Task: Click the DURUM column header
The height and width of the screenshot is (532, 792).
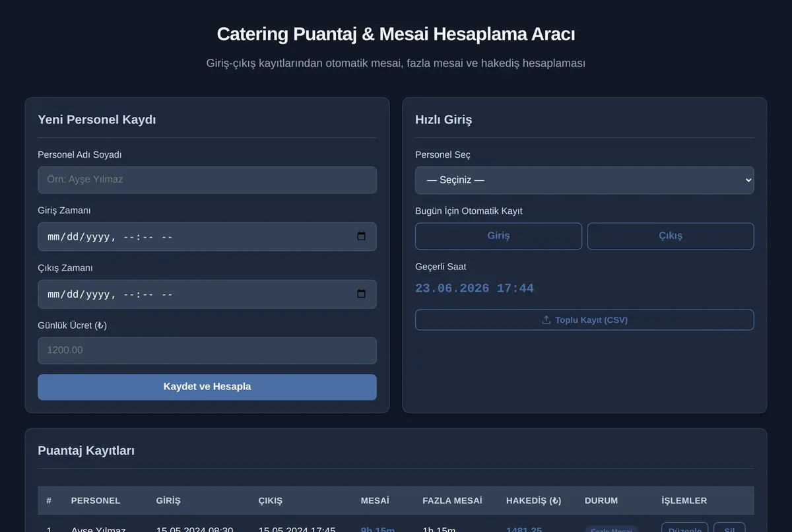Action: tap(601, 501)
